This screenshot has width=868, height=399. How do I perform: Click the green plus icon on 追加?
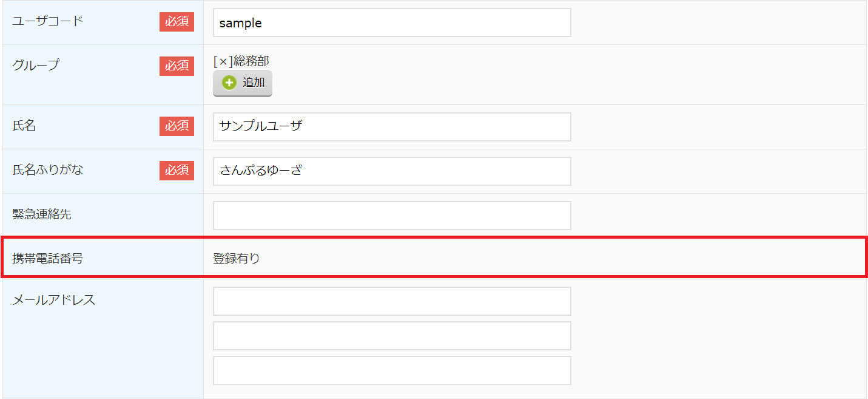click(229, 83)
